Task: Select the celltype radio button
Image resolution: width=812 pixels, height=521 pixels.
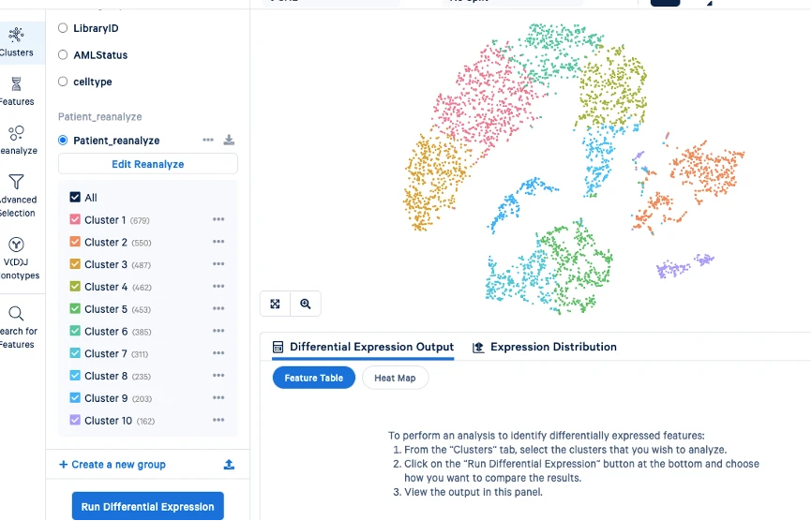Action: [x=63, y=82]
